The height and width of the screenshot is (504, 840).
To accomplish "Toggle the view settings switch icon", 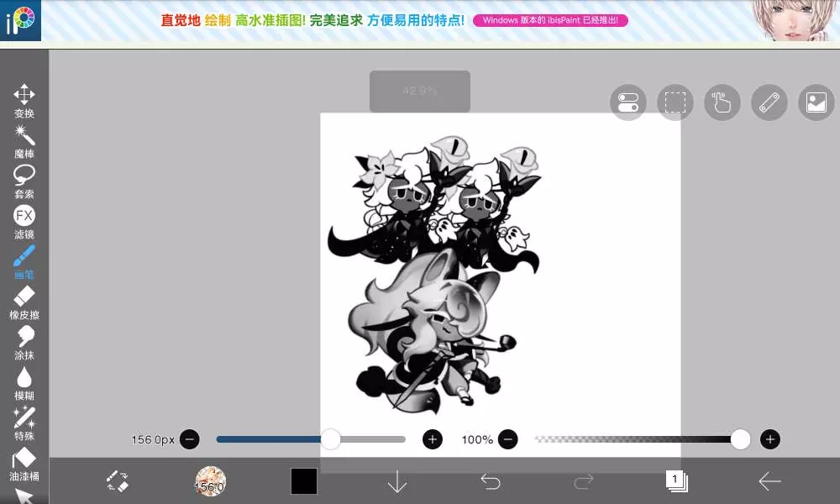I will coord(627,102).
